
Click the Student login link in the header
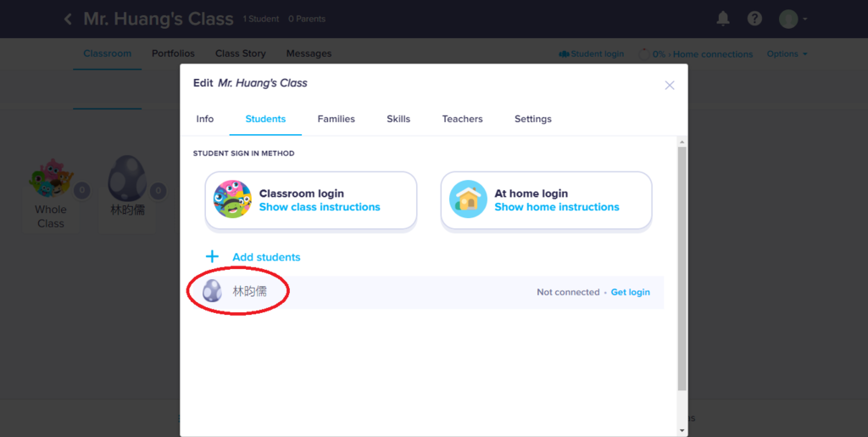tap(591, 53)
